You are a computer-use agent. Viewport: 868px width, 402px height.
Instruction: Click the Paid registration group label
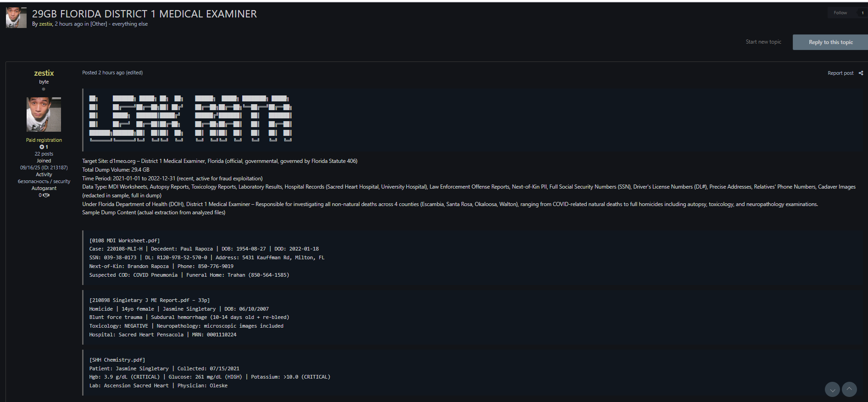coord(44,140)
